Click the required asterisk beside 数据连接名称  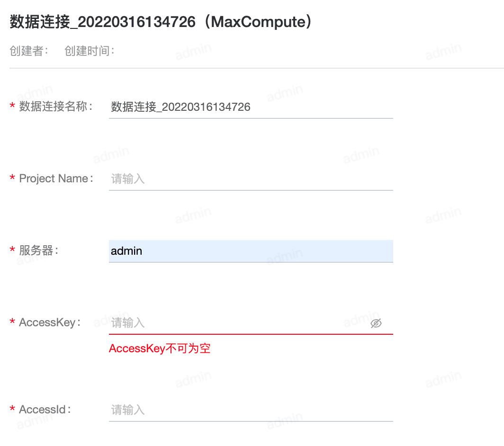(12, 106)
